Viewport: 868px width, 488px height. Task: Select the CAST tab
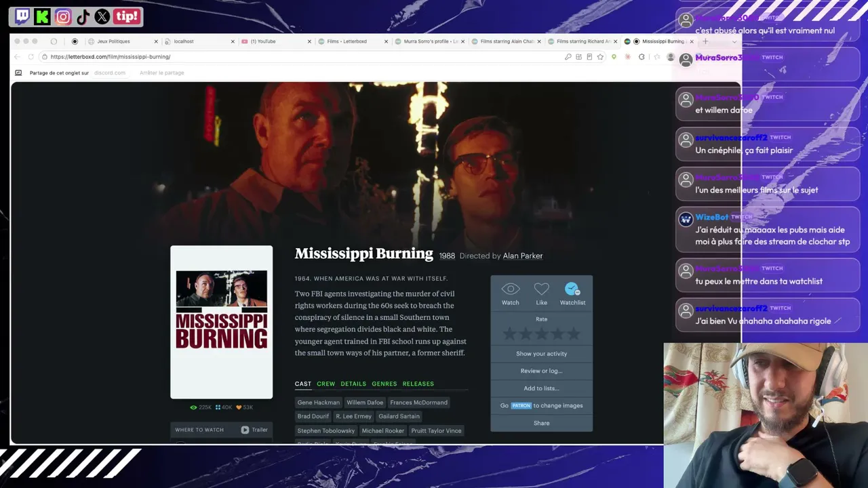pos(303,384)
